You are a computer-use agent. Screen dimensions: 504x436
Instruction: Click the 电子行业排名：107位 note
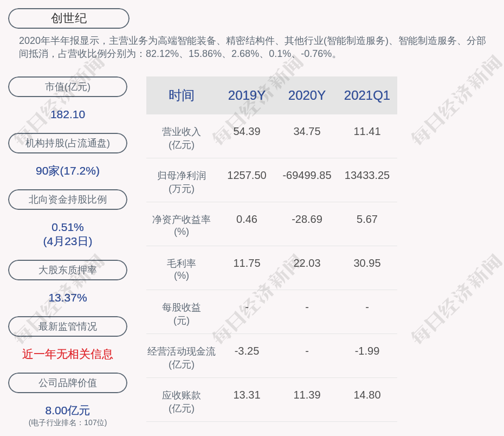[68, 422]
